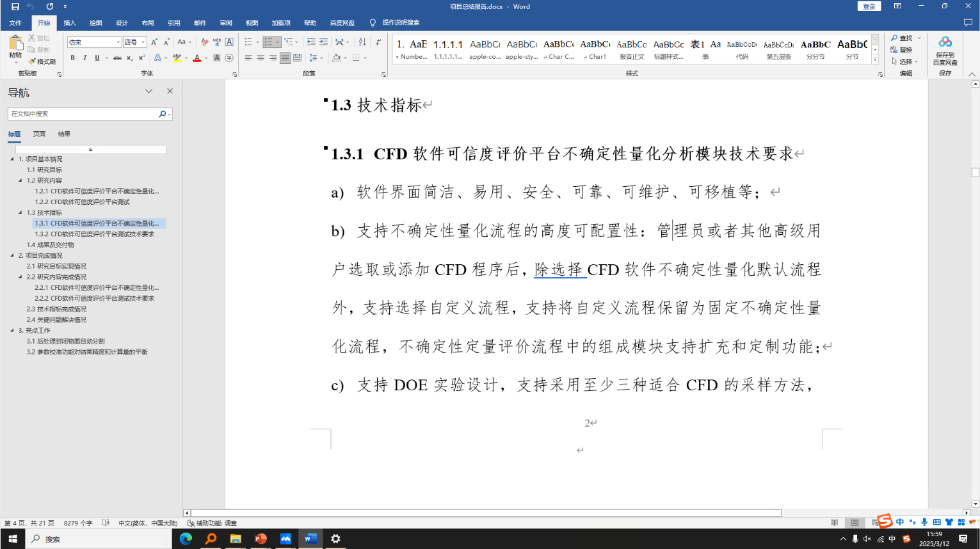Image resolution: width=980 pixels, height=549 pixels.
Task: Apply strikethrough formatting to the text
Action: click(117, 58)
